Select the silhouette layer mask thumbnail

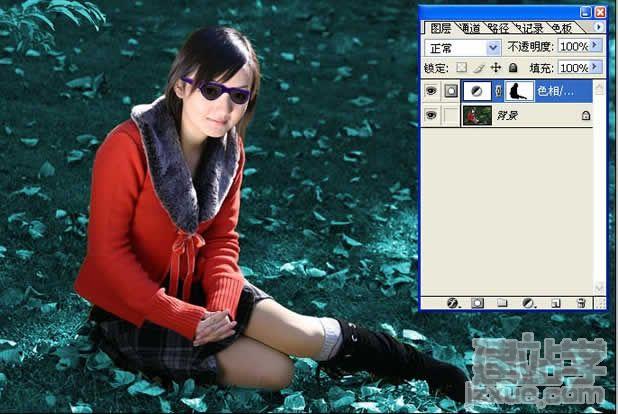tap(519, 91)
